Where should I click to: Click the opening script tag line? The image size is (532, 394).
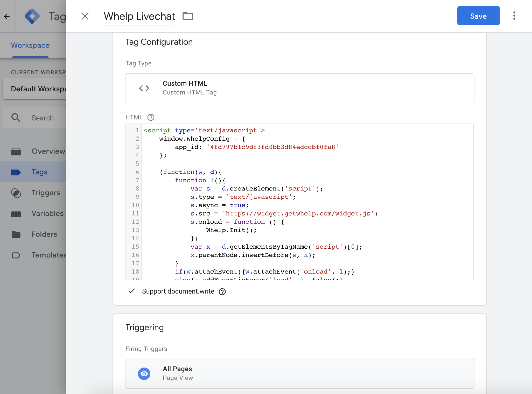coord(204,131)
